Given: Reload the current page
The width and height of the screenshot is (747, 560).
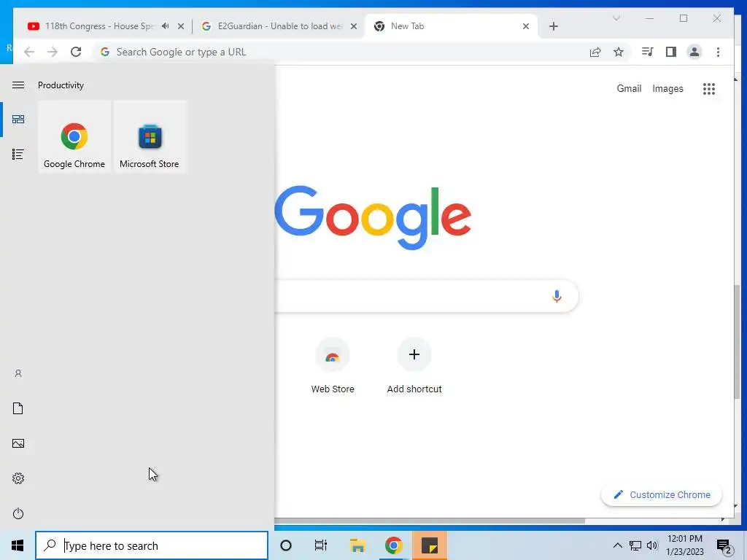Looking at the screenshot, I should pyautogui.click(x=76, y=52).
